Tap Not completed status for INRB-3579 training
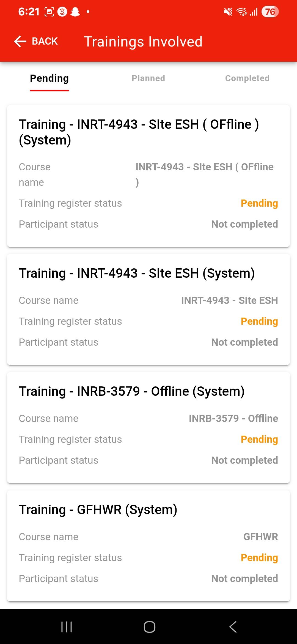 (244, 460)
